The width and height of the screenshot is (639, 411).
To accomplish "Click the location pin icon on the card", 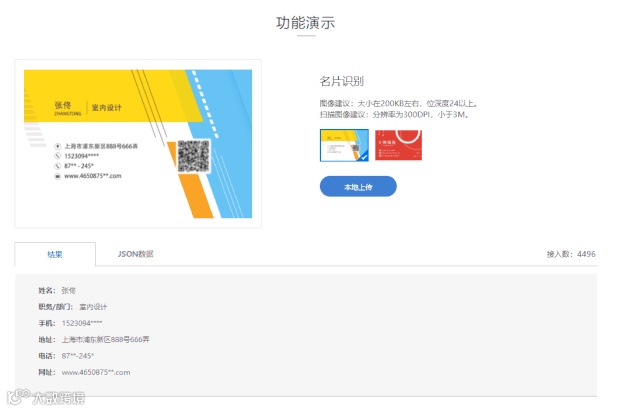I will pos(57,146).
